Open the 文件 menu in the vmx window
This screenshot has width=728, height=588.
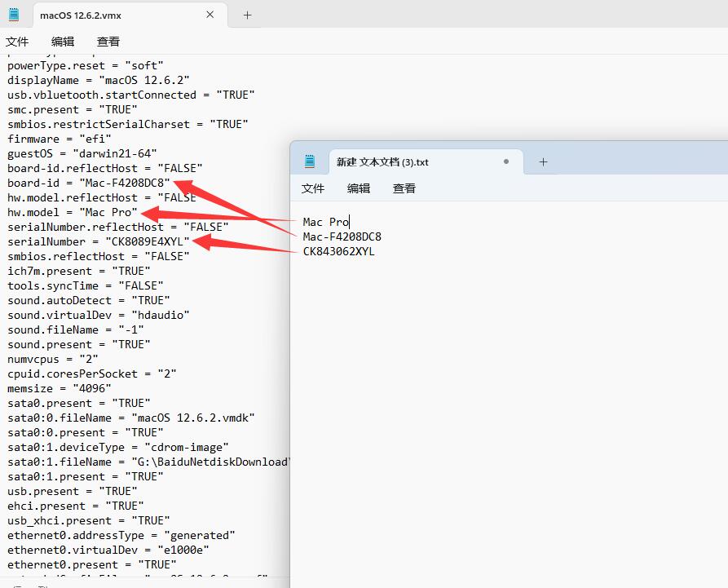(17, 42)
